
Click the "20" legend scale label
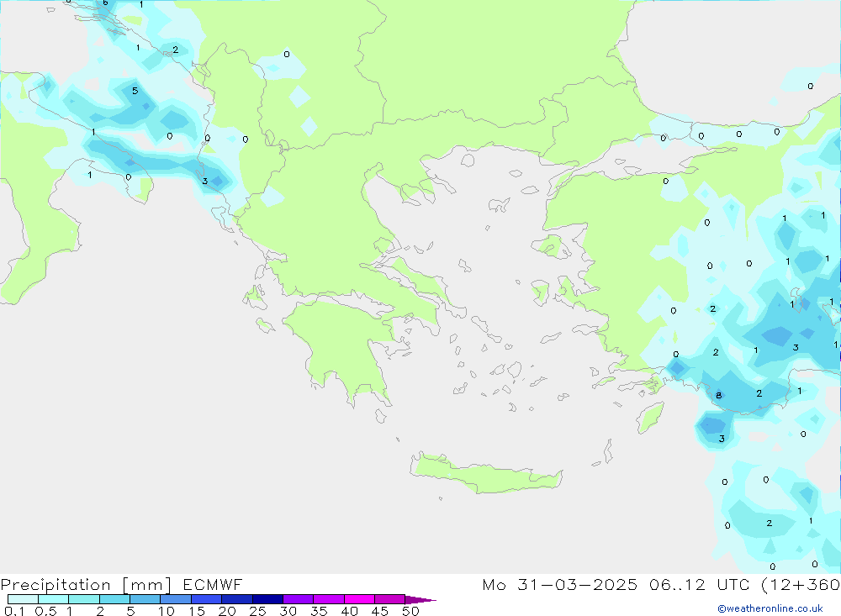point(227,611)
